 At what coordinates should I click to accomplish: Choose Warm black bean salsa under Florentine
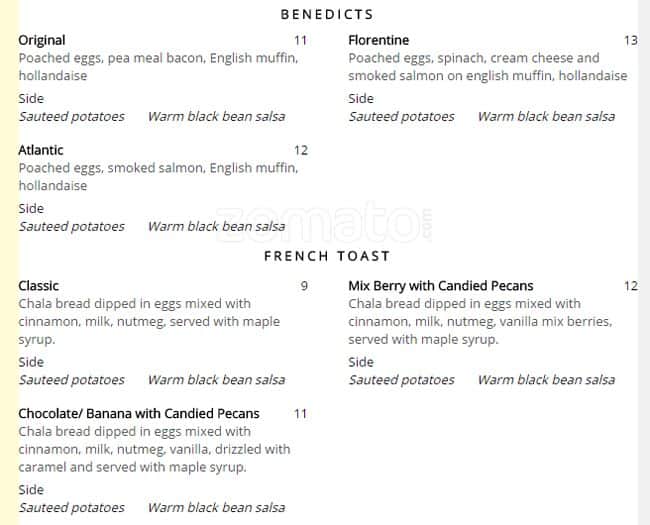coord(546,116)
